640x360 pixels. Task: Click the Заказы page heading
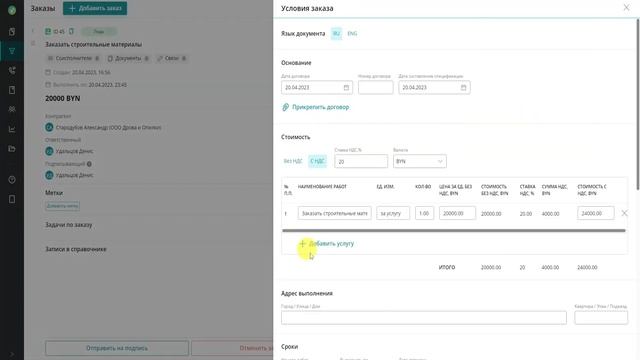[x=43, y=8]
